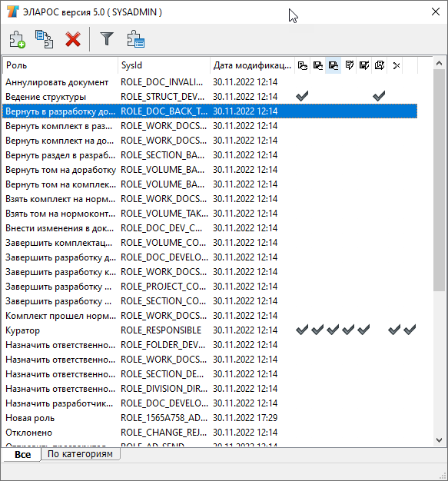Delete role using the red X icon
This screenshot has height=481, width=448.
pos(73,39)
